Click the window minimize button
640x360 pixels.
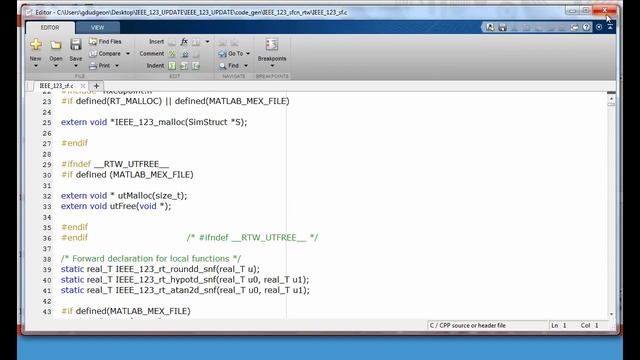pos(572,10)
